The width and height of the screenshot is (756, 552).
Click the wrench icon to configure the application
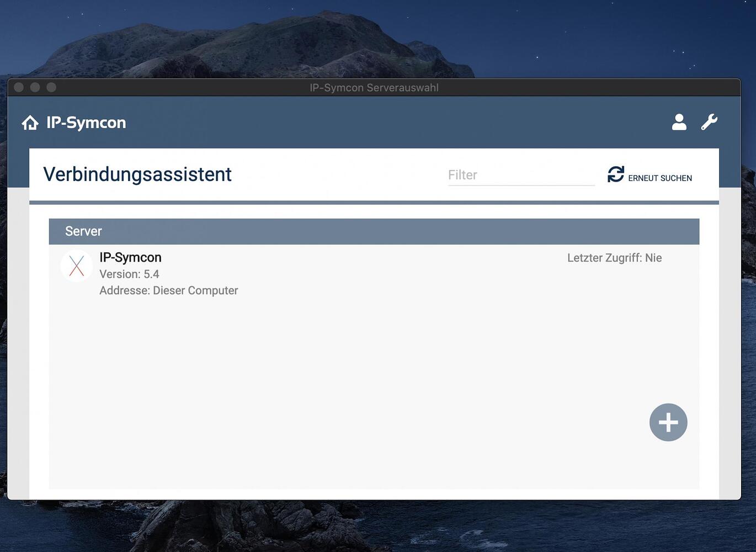(x=709, y=121)
